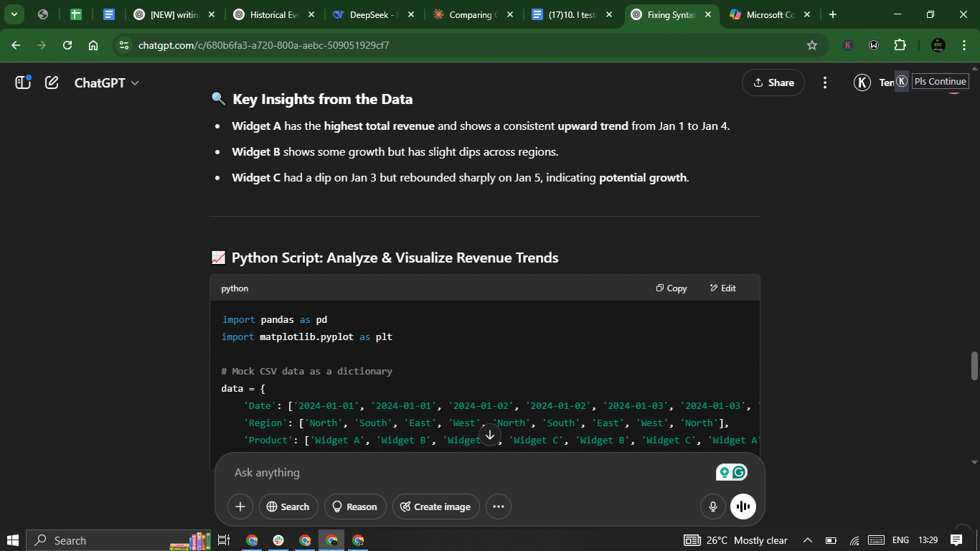Viewport: 980px width, 551px height.
Task: Open the ChatGPT sidebar panel icon
Action: [23, 83]
